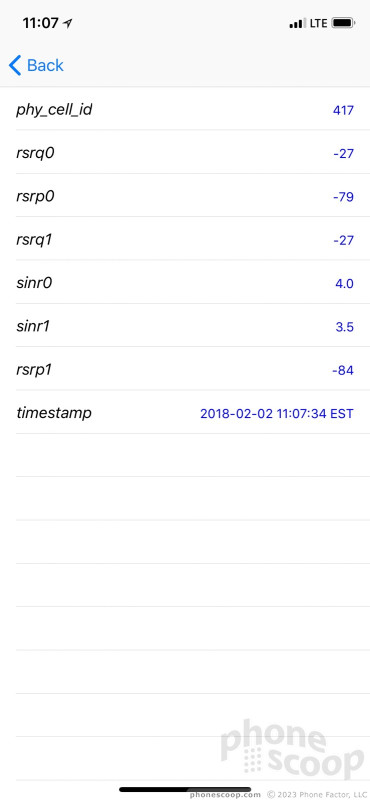
Task: Tap the Back chevron arrow
Action: (x=15, y=66)
